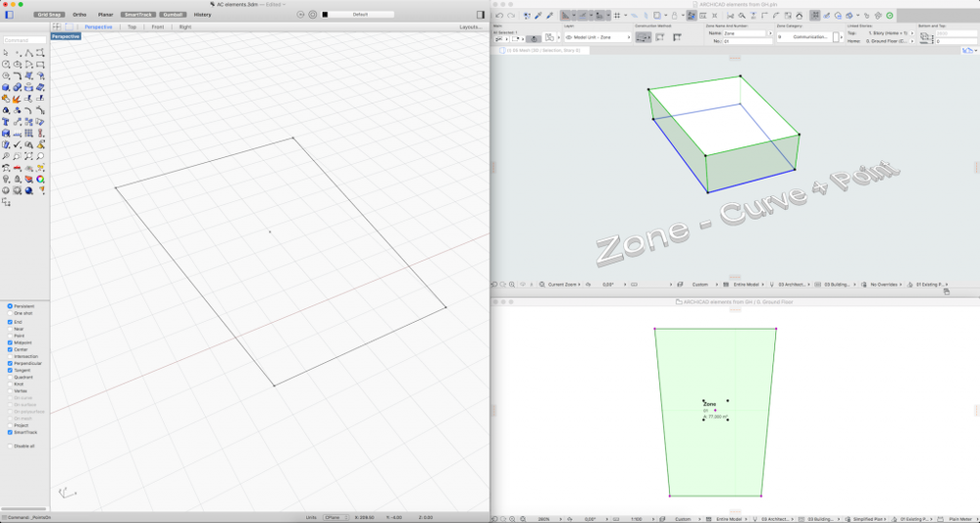The height and width of the screenshot is (523, 980).
Task: Select the rectangle tool in Rhino toolbar
Action: (40, 64)
